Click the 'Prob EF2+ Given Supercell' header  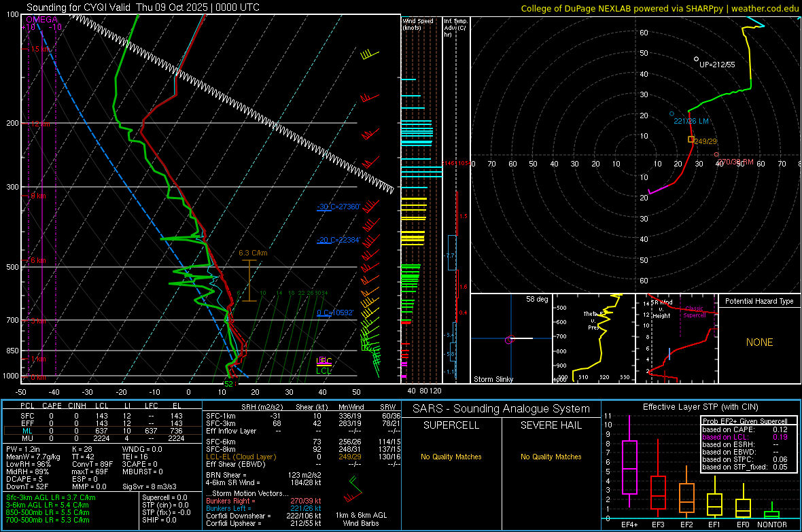coord(745,421)
